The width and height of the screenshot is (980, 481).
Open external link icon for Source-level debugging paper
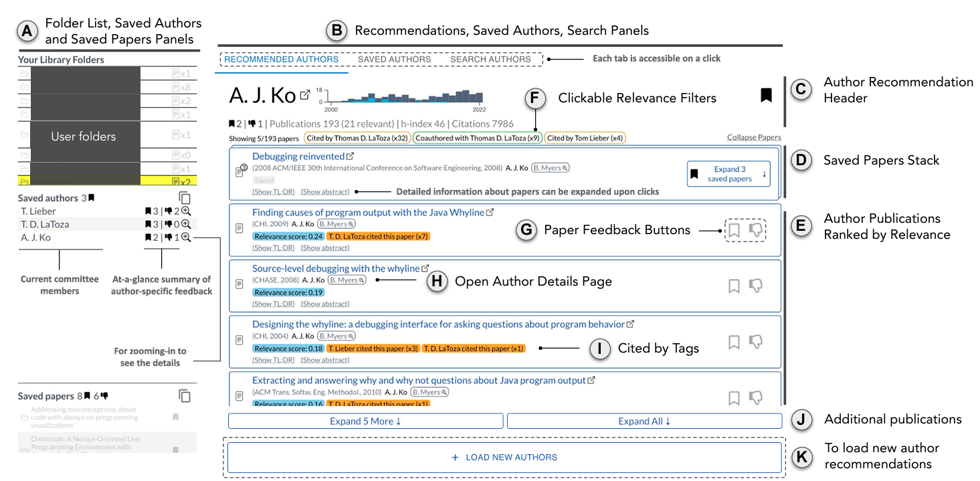pos(425,268)
